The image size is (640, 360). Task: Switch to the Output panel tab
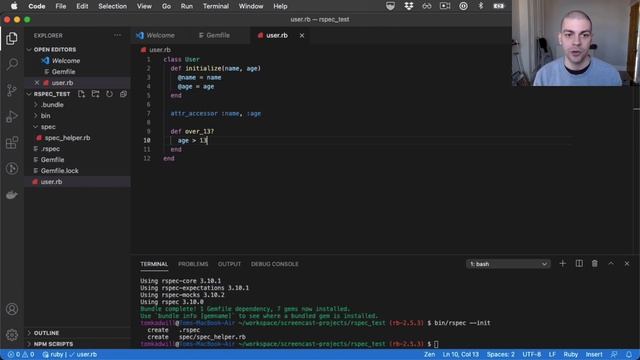click(229, 264)
